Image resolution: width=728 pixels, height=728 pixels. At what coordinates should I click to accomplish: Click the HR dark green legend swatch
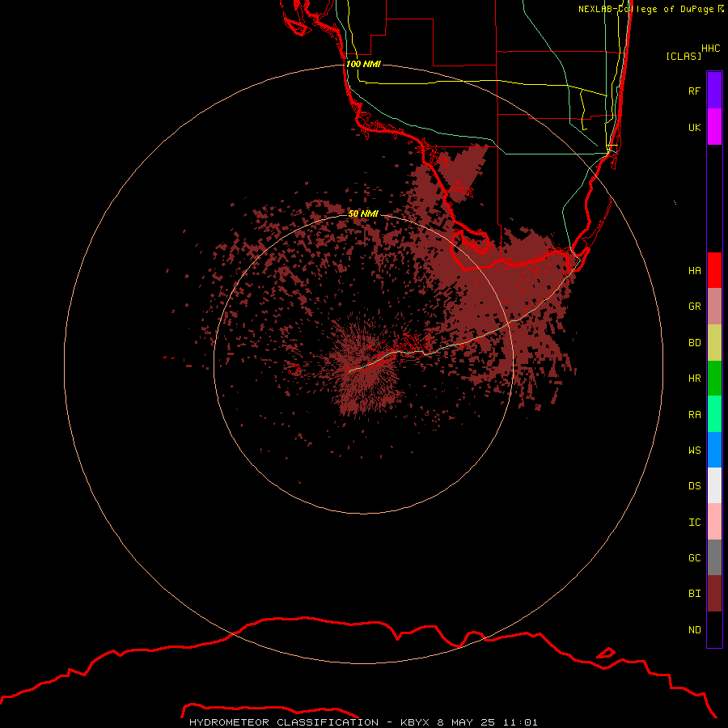coord(714,379)
